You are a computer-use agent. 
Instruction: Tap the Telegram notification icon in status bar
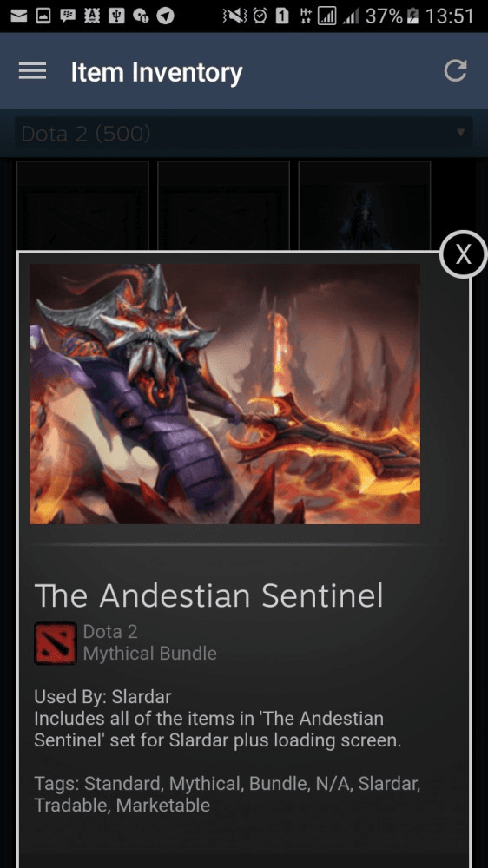pyautogui.click(x=165, y=16)
